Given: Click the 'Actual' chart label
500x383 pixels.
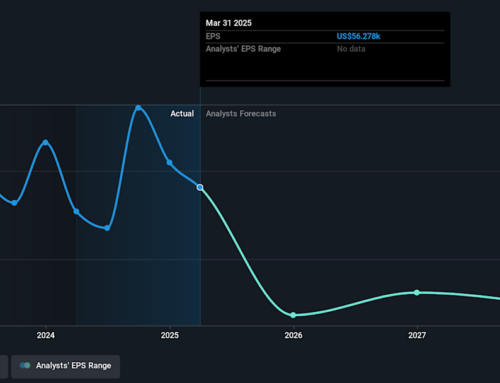Looking at the screenshot, I should tap(182, 114).
